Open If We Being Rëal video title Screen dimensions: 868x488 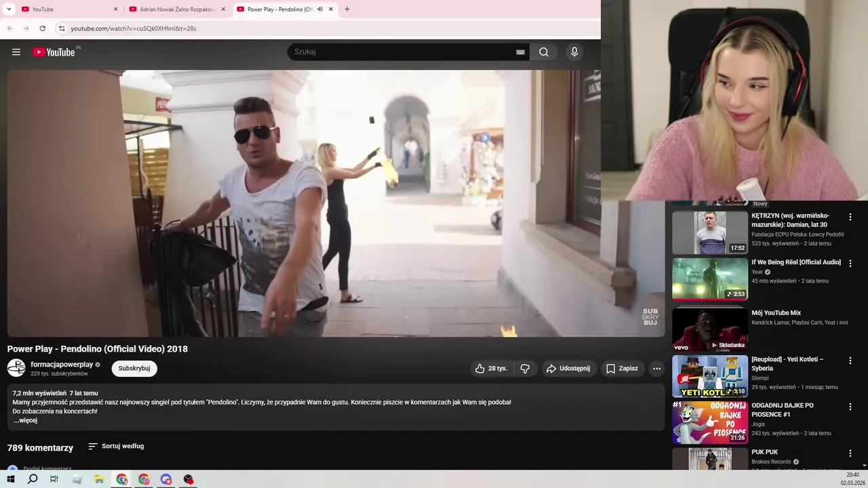(x=796, y=262)
